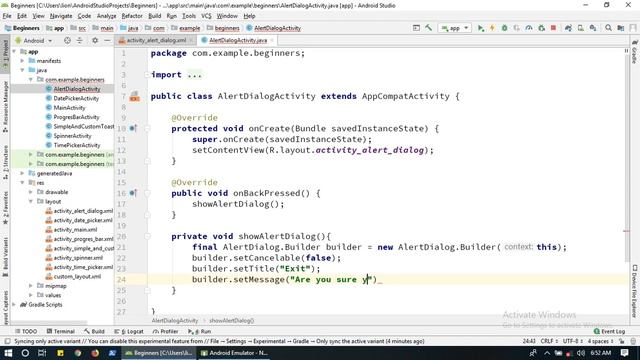Image resolution: width=640 pixels, height=360 pixels.
Task: Stop the app with red square icon
Action: [x=553, y=28]
